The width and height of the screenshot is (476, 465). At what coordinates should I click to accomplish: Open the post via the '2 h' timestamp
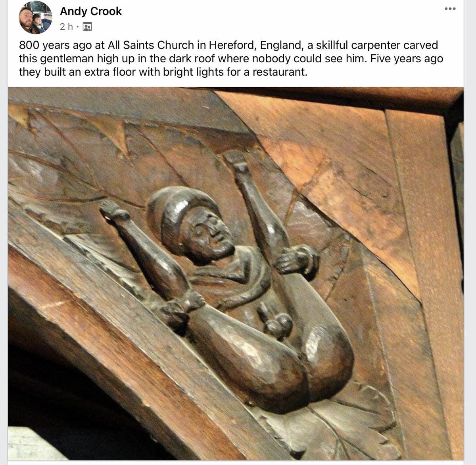tap(66, 27)
